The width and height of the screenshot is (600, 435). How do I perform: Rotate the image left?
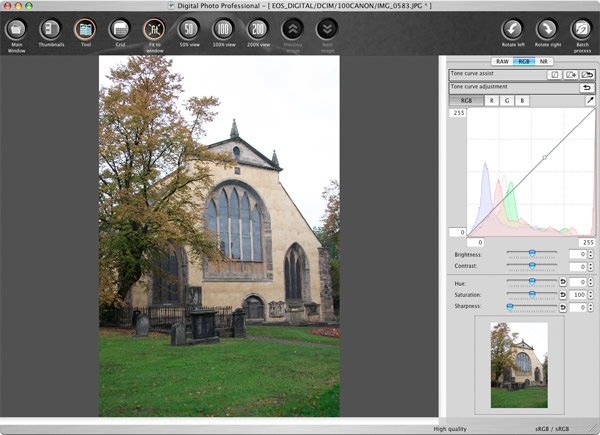(512, 29)
